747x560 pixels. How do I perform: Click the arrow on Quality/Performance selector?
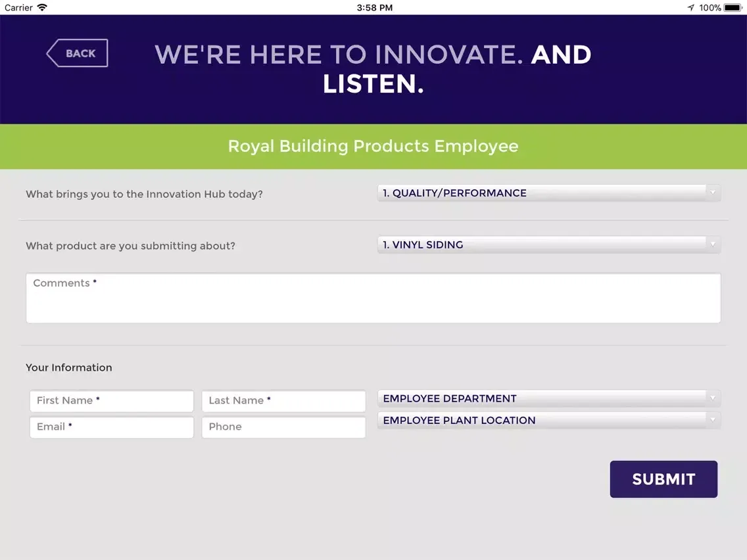[713, 193]
